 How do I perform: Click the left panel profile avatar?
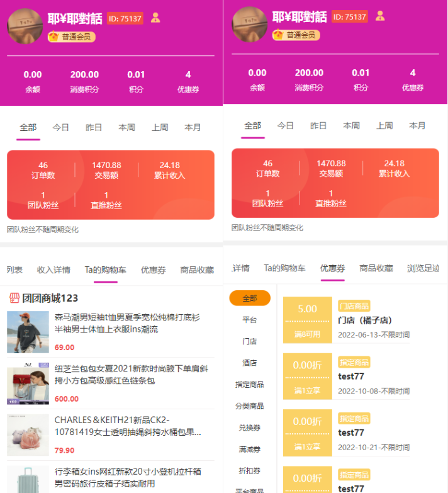[x=25, y=26]
